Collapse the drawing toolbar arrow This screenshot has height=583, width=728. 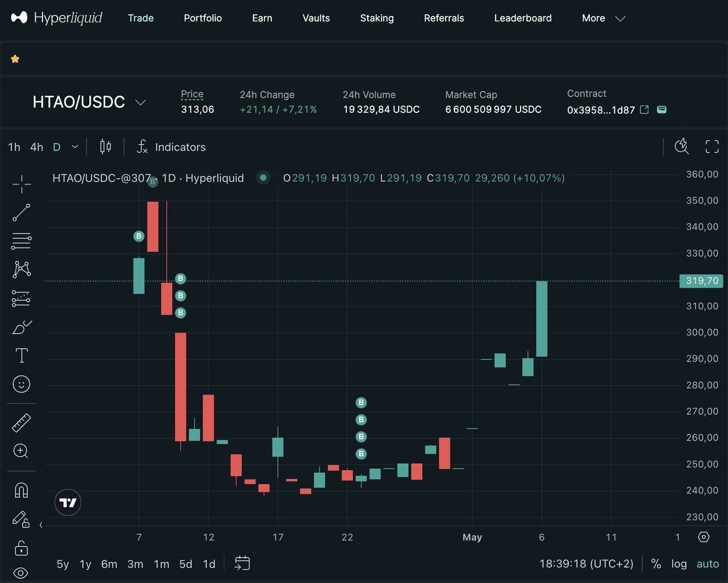tap(41, 525)
